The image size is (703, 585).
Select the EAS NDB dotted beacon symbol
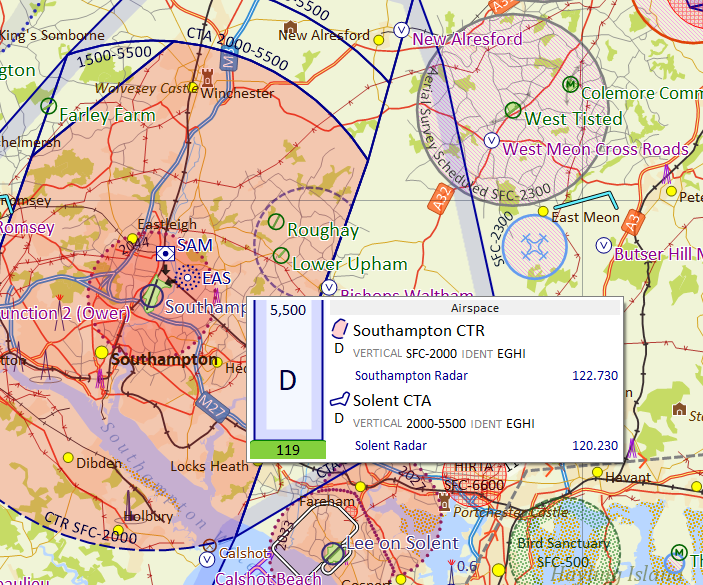pos(187,278)
